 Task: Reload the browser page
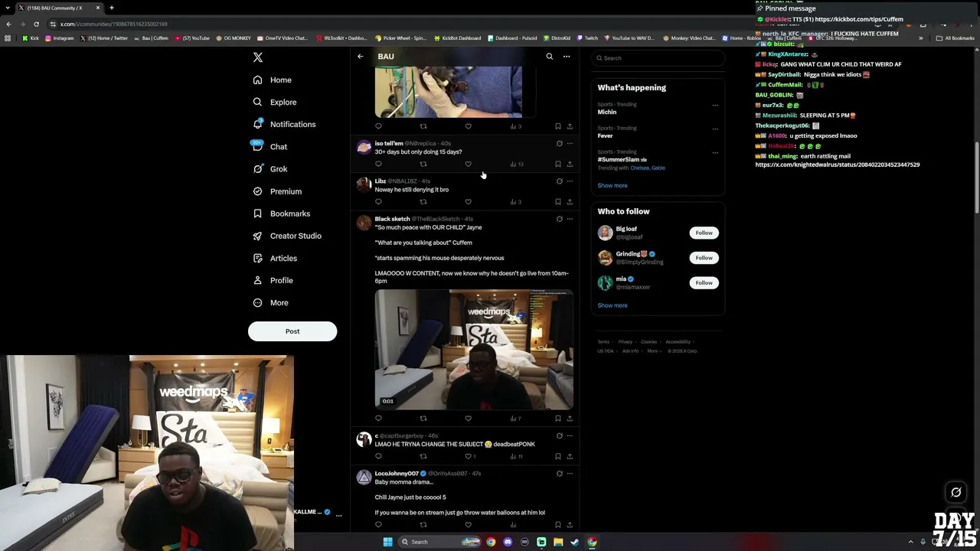[x=36, y=24]
